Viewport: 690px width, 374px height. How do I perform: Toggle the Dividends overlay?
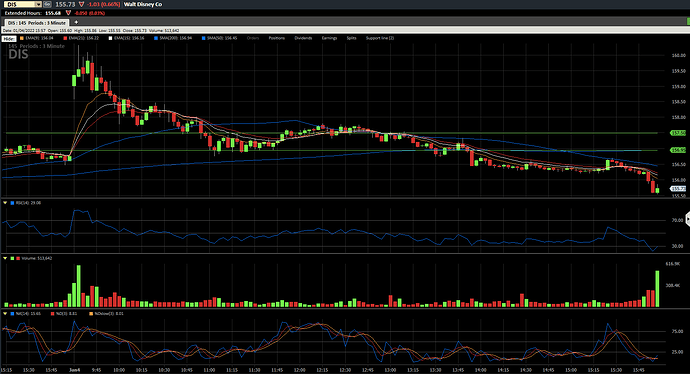point(303,38)
